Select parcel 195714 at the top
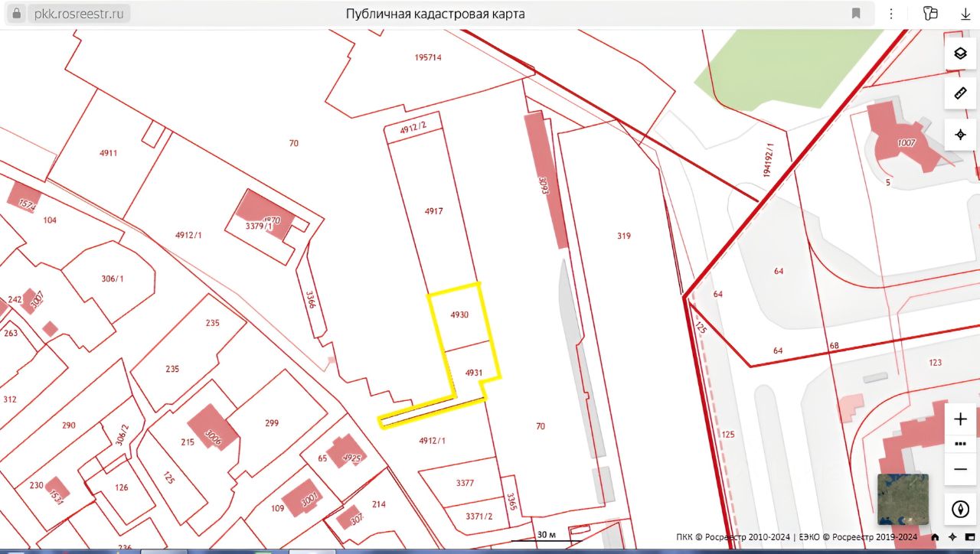The width and height of the screenshot is (980, 554). click(x=428, y=57)
